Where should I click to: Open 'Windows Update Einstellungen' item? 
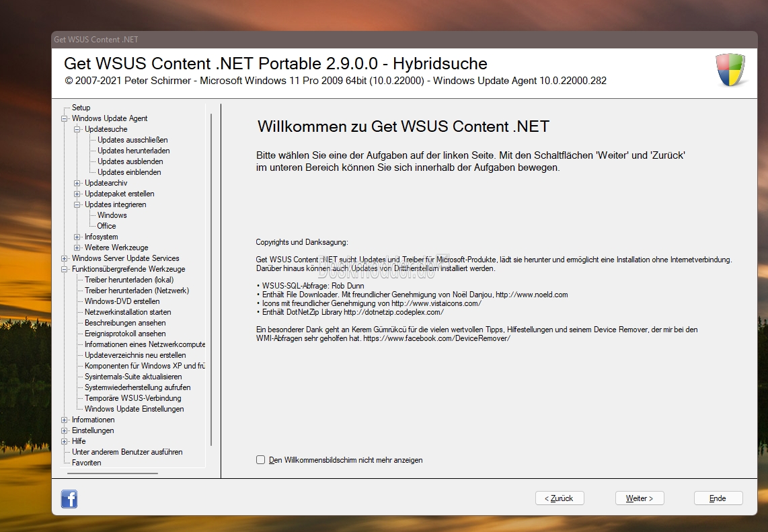click(135, 410)
